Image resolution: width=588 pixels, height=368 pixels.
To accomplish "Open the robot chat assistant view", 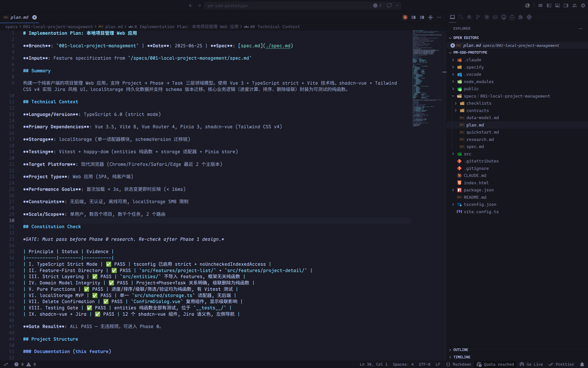I will point(512,17).
